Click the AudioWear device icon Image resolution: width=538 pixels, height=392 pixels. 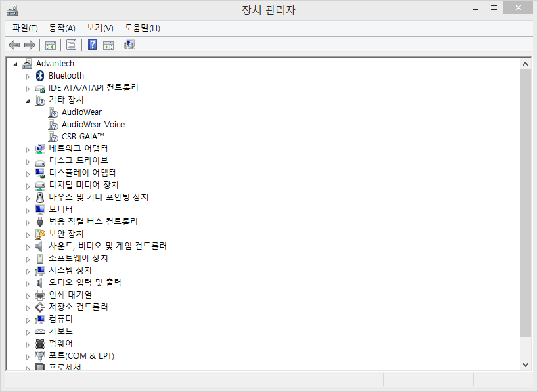point(53,112)
